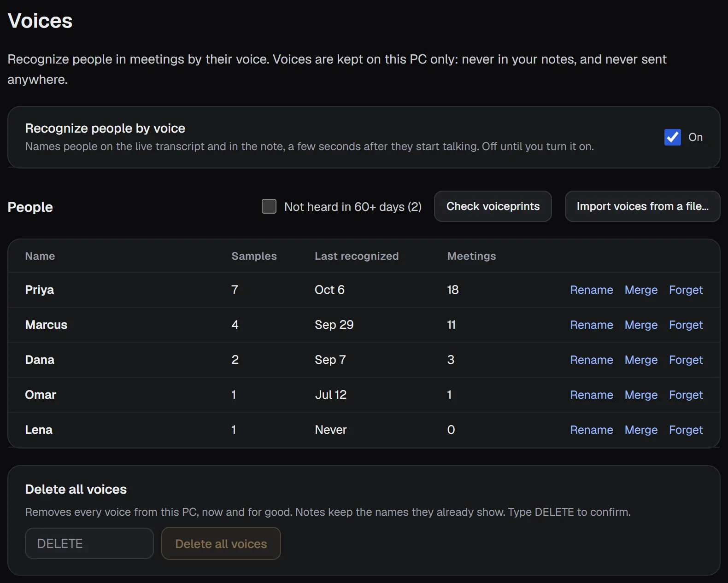Screen dimensions: 728x583
Task: Click the Check voiceprints button
Action: pos(493,206)
